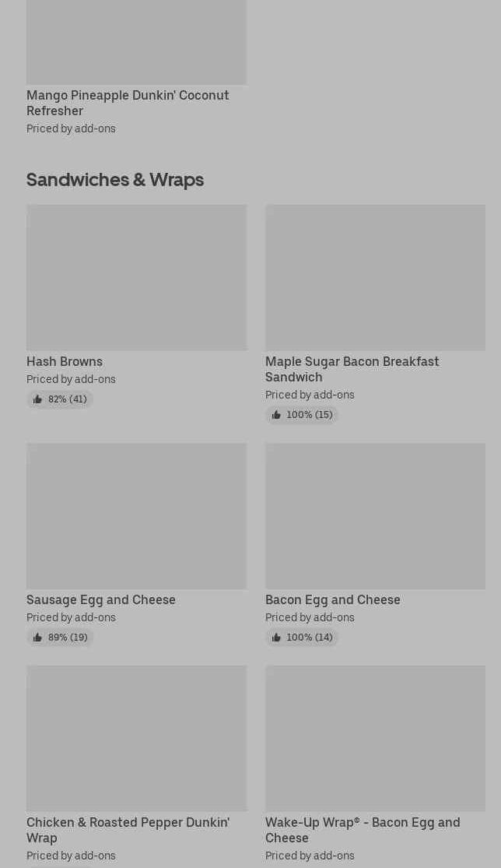Click thumbs-up icon under Bacon Egg and Cheese
The height and width of the screenshot is (868, 501).
pyautogui.click(x=276, y=638)
